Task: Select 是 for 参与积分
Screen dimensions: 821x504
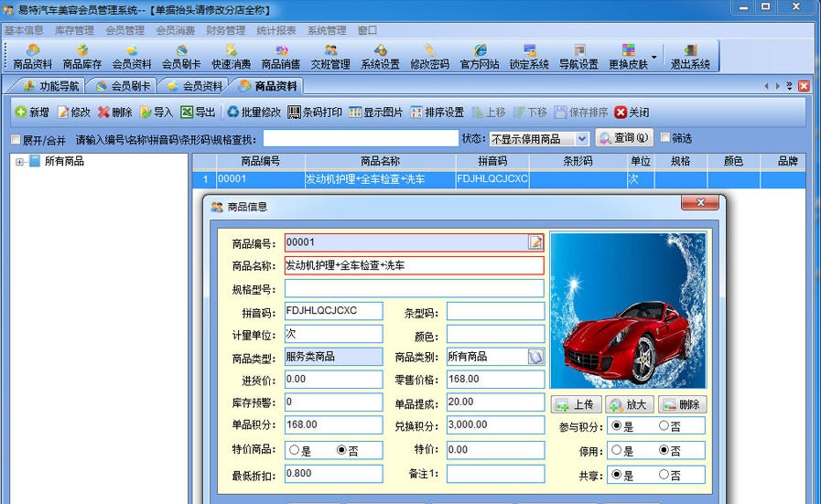Action: click(617, 426)
